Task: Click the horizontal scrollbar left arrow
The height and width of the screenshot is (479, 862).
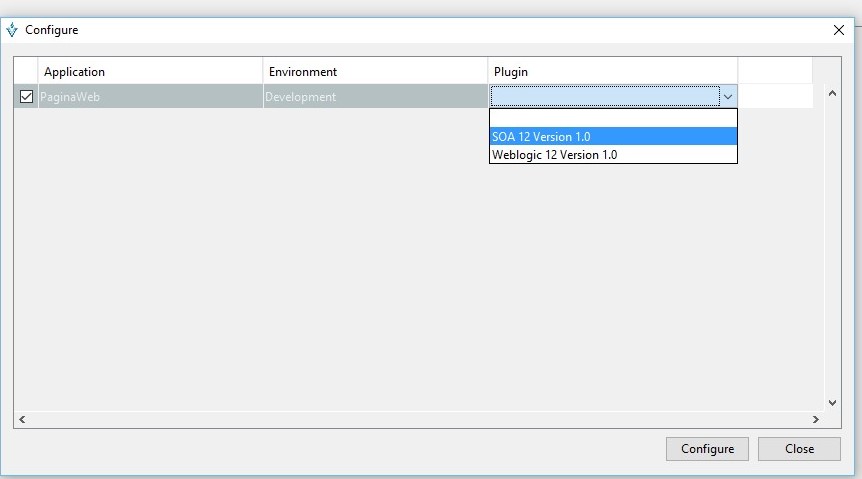Action: [22, 419]
